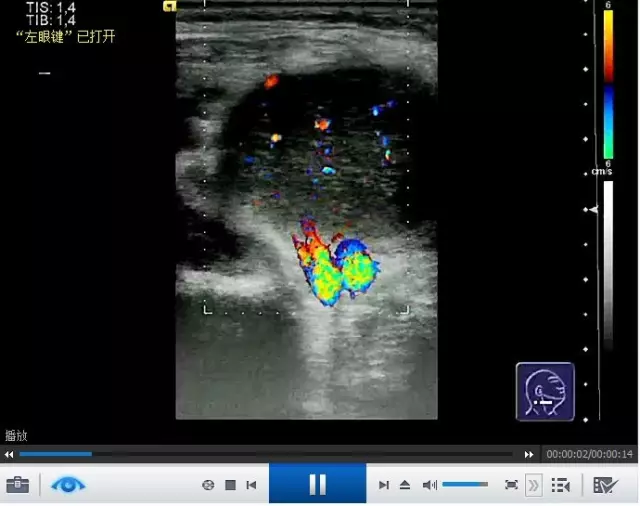Click the head probe-position thumbnail
This screenshot has width=640, height=506.
(x=545, y=391)
